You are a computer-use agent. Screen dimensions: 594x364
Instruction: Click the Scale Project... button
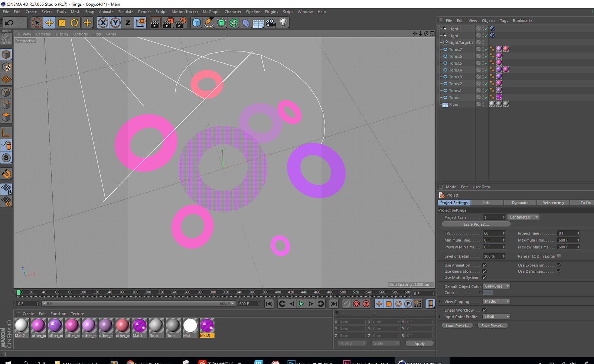pyautogui.click(x=476, y=224)
